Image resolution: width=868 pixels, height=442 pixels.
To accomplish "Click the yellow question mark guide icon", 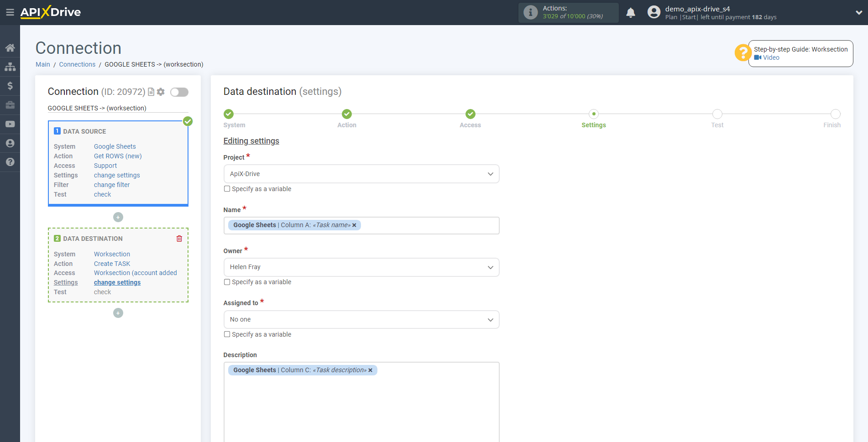I will coord(743,52).
